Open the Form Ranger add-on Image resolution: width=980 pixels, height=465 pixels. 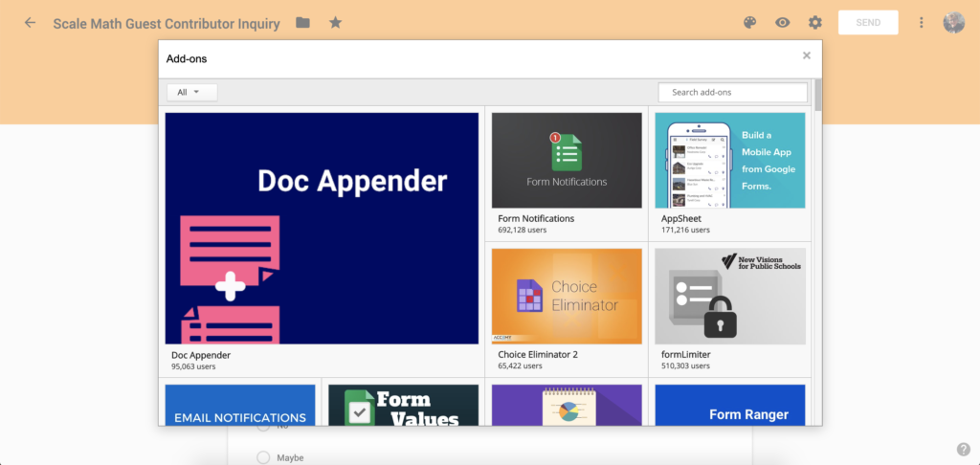pyautogui.click(x=729, y=405)
